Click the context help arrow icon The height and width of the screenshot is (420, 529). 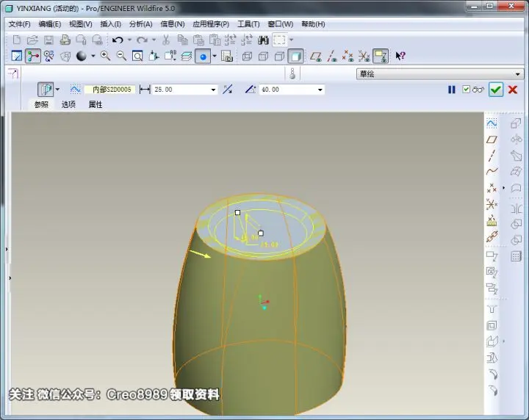400,56
